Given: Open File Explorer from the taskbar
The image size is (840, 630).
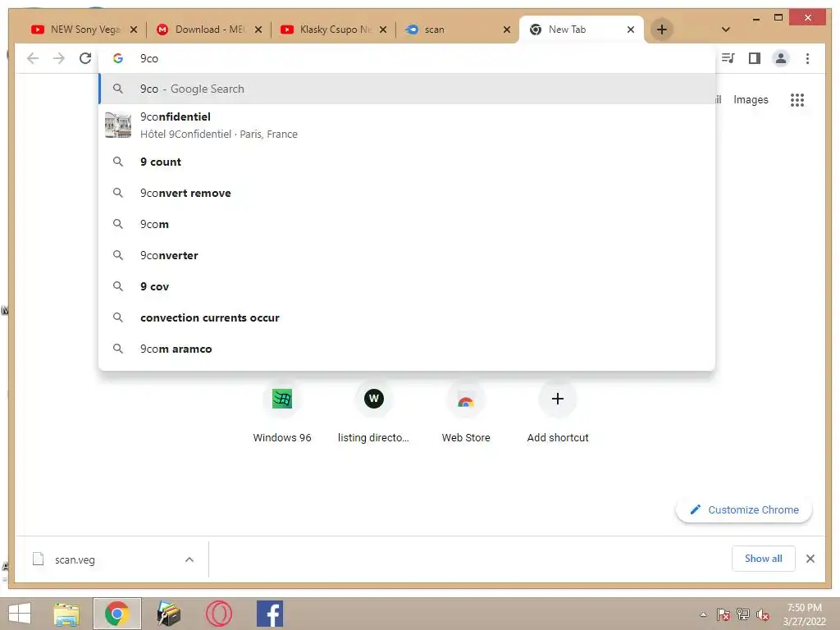Looking at the screenshot, I should [x=66, y=614].
